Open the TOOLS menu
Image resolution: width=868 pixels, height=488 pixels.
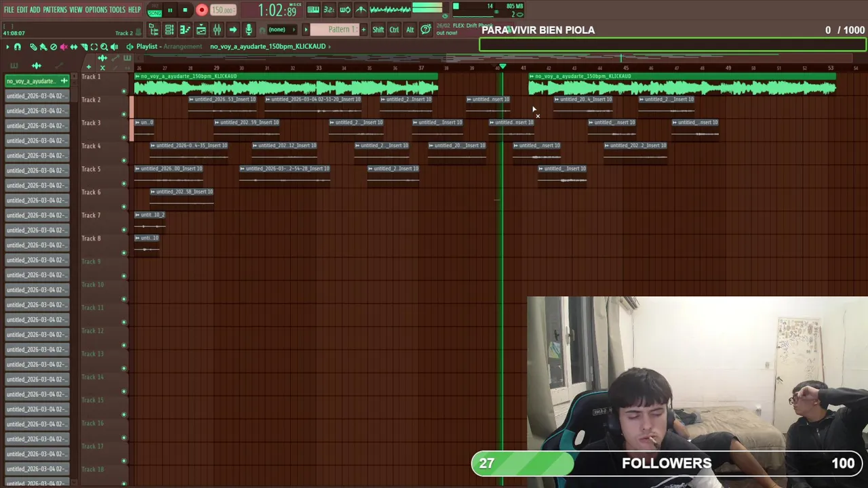click(117, 10)
